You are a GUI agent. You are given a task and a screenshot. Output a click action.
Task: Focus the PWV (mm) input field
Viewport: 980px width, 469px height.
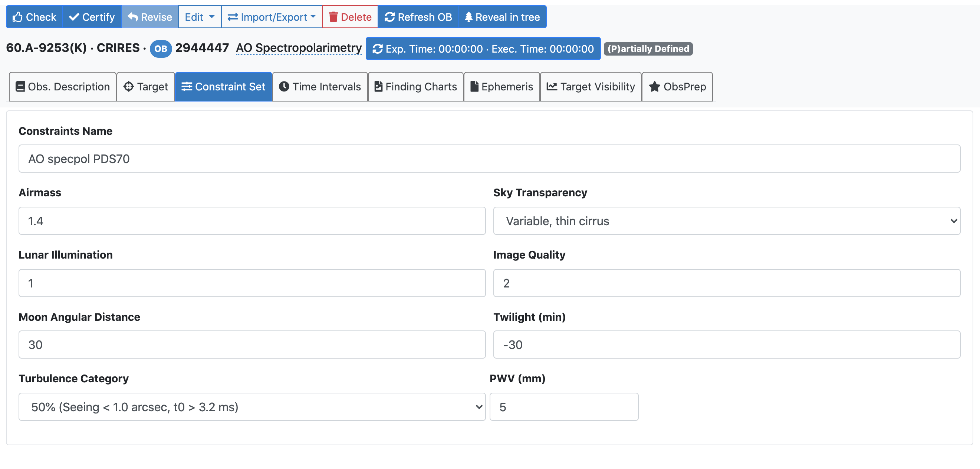click(x=563, y=407)
